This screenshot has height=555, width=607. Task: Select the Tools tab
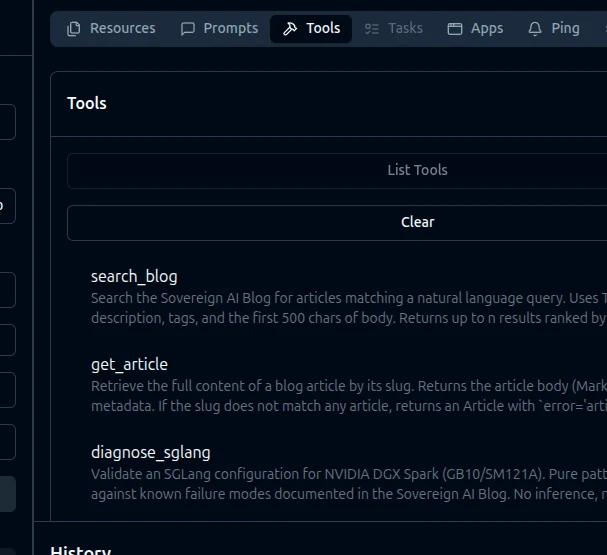point(311,29)
